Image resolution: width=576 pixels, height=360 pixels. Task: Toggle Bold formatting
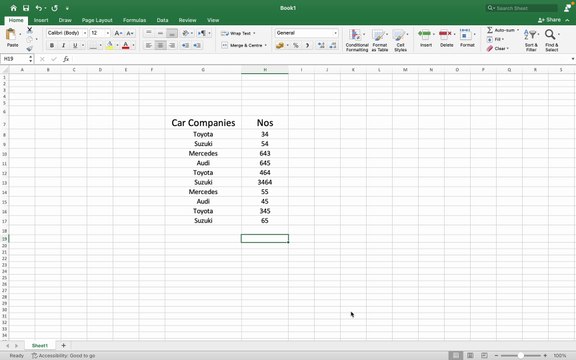click(x=52, y=45)
